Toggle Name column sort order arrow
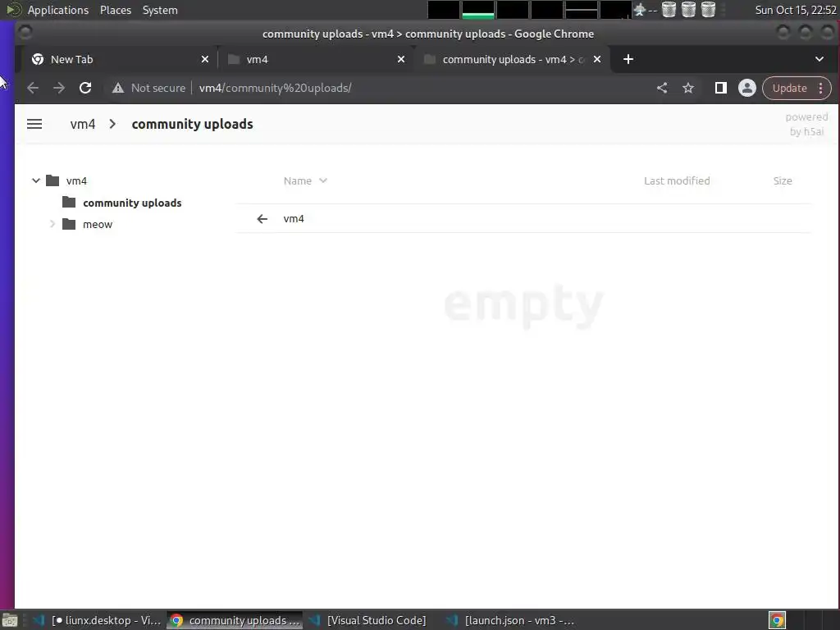 pos(323,180)
